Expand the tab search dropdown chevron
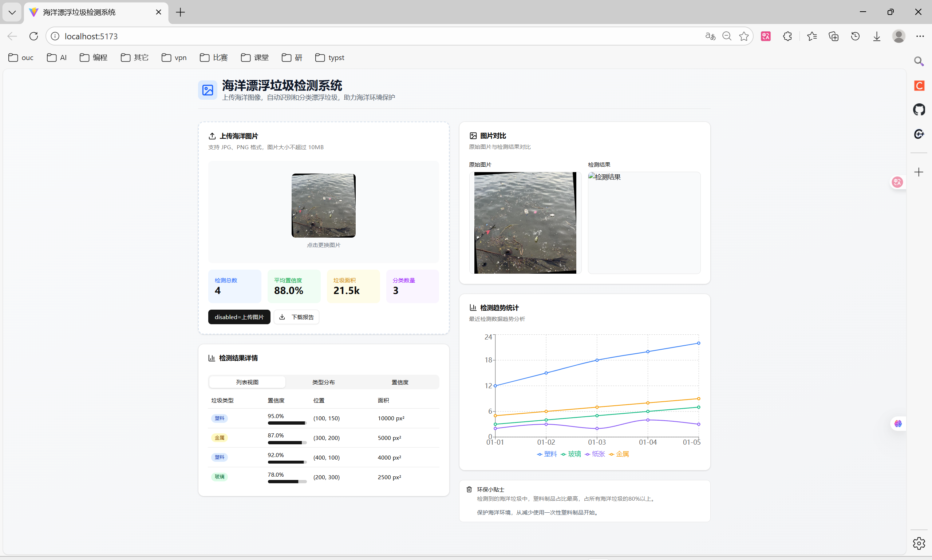 (12, 12)
